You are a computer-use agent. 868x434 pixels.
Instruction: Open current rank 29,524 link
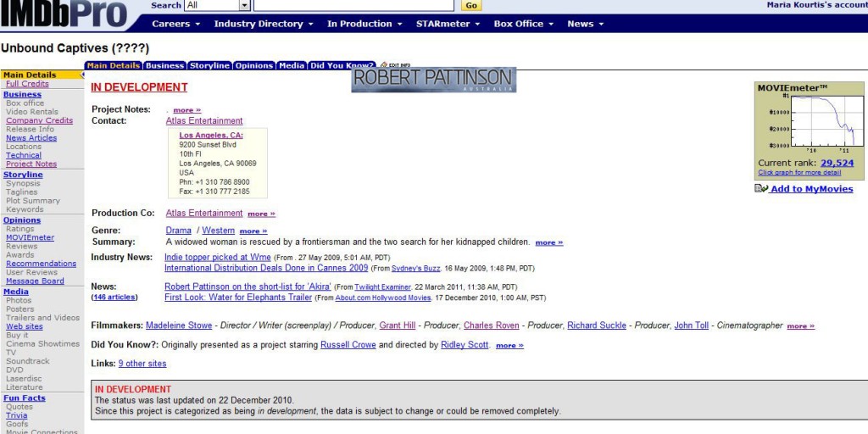[837, 163]
